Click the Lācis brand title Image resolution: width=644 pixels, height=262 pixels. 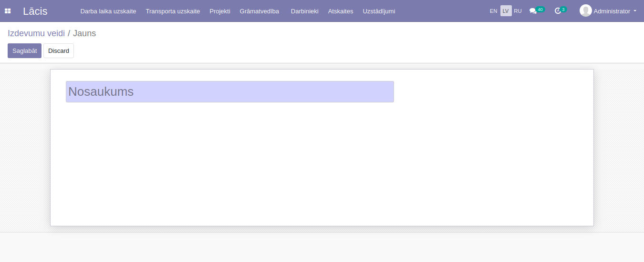pos(35,11)
